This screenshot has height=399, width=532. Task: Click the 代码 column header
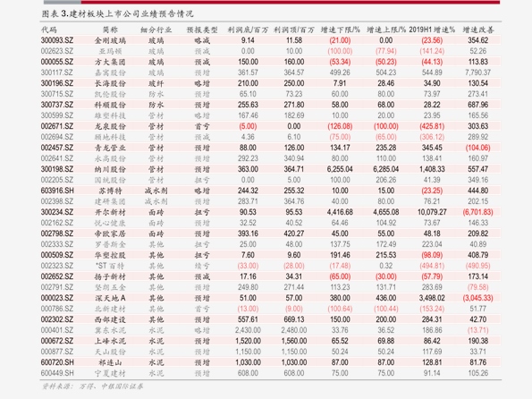[x=49, y=30]
